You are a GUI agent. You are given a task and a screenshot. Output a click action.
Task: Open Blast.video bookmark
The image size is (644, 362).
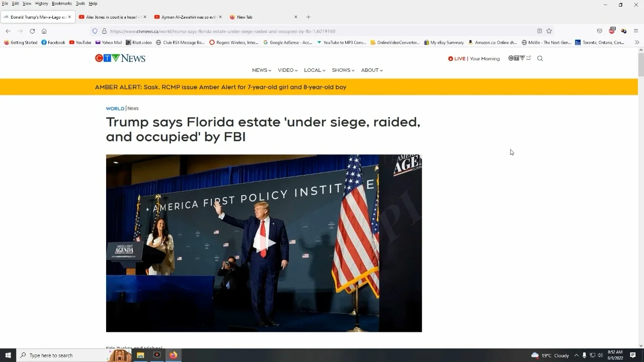139,43
